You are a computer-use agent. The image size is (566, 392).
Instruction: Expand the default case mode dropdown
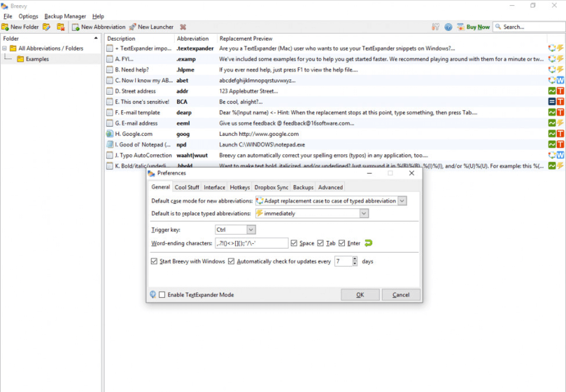pyautogui.click(x=402, y=201)
